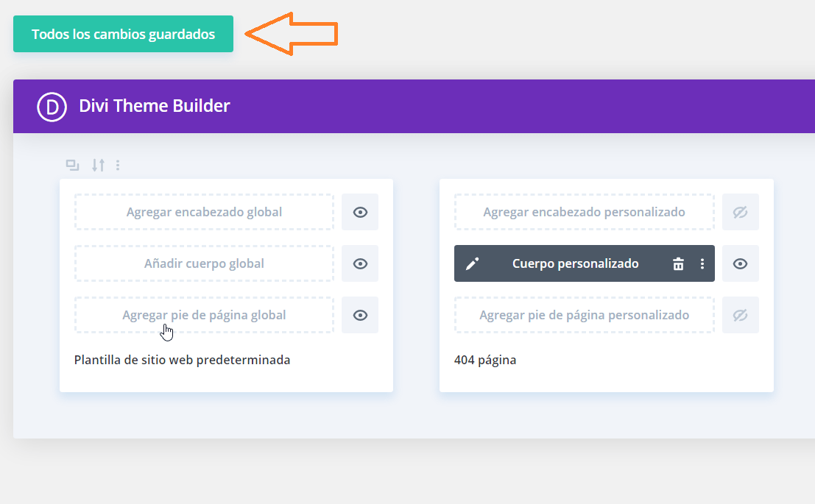The height and width of the screenshot is (504, 815).
Task: Toggle visibility of Agregar pie de página global
Action: point(360,315)
